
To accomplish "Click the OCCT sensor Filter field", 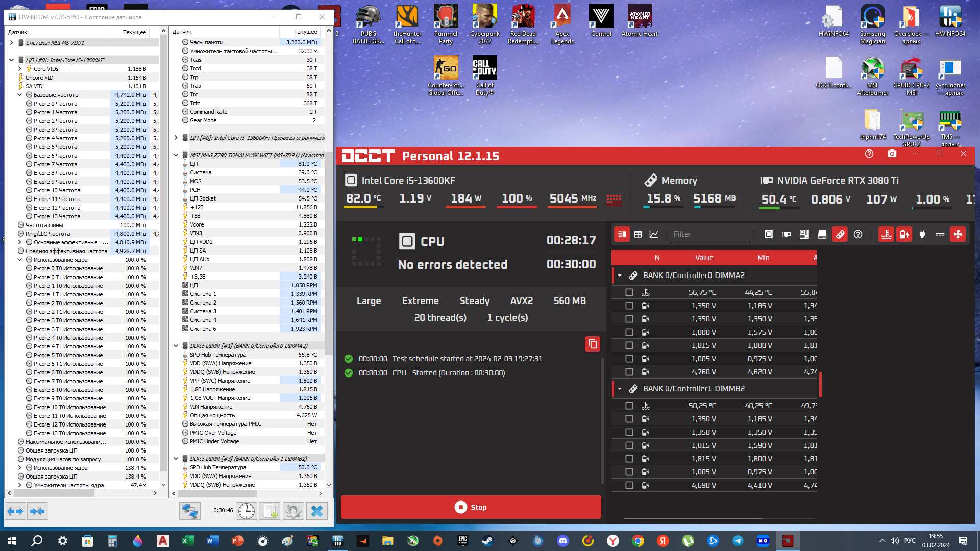I will (x=709, y=234).
